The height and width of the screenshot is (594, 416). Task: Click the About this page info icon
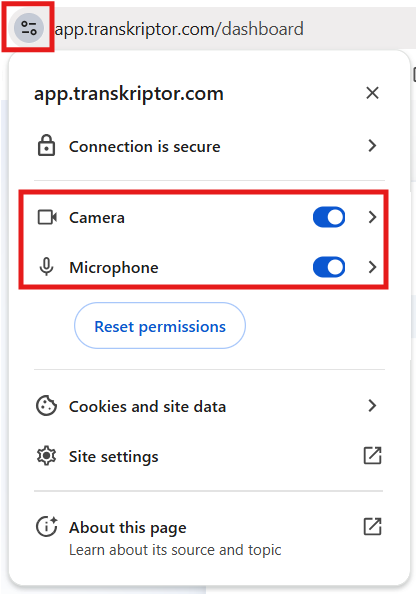[x=47, y=527]
